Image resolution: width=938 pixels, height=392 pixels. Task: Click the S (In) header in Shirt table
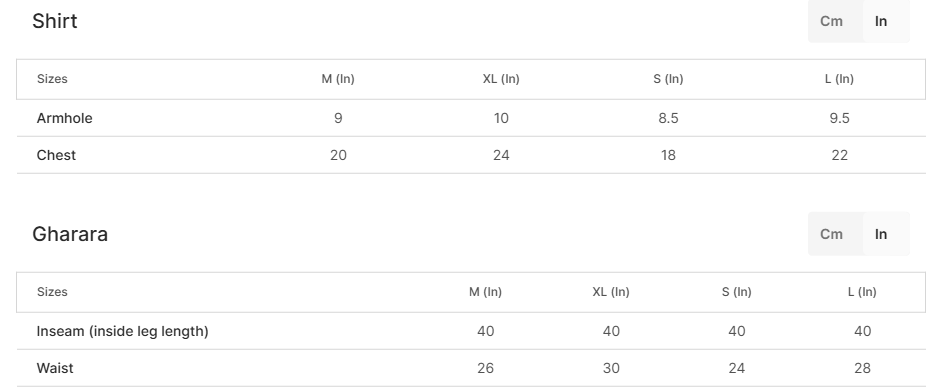(668, 79)
